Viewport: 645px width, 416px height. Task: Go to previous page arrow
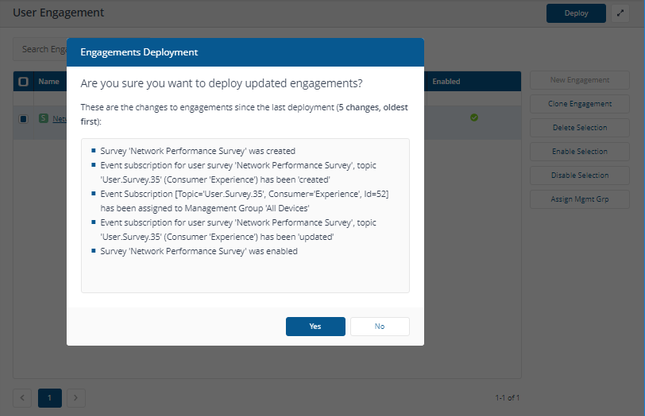(x=22, y=398)
